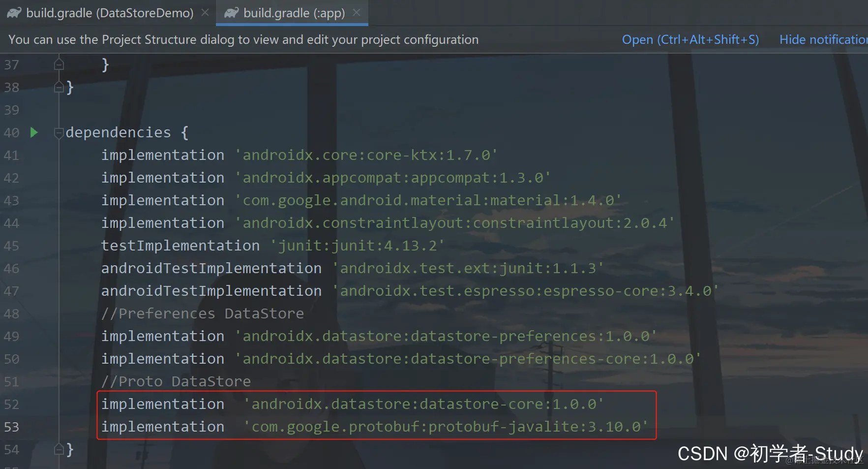Click androidTestImplementation keyword on line 46

click(211, 268)
